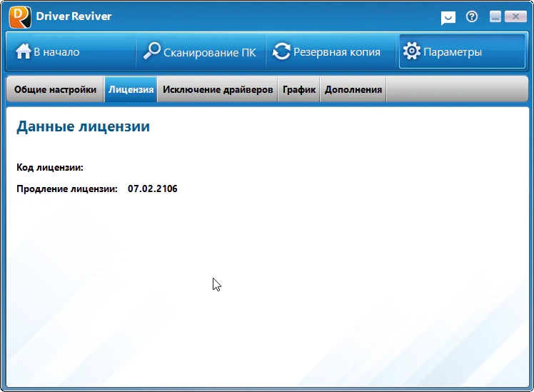Select the renewal date 07.02.2106

pos(153,189)
